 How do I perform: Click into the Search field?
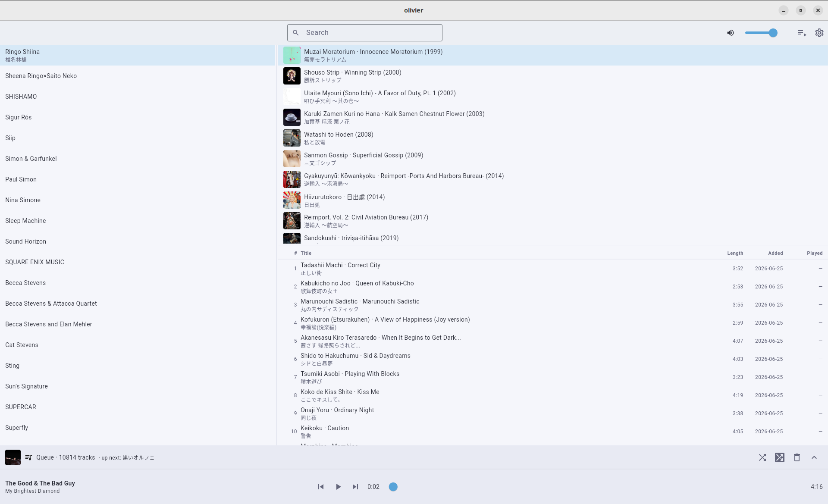pos(365,33)
